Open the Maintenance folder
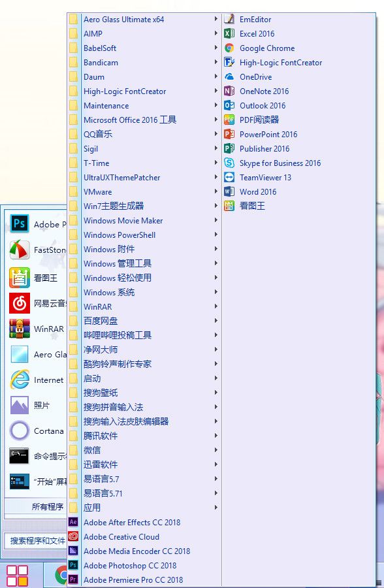384x588 pixels. coord(144,105)
